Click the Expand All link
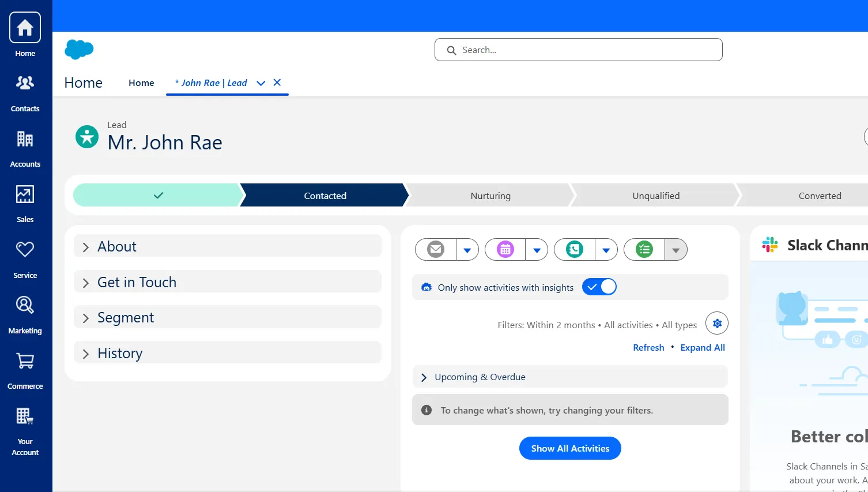Screen dimensions: 868x492 click(x=703, y=347)
